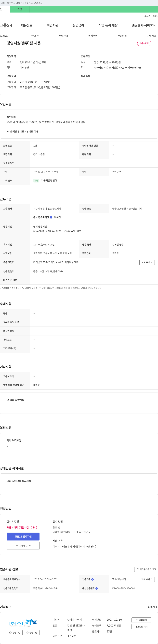
Task: Open company 홈페이지 button
Action: click(141, 620)
